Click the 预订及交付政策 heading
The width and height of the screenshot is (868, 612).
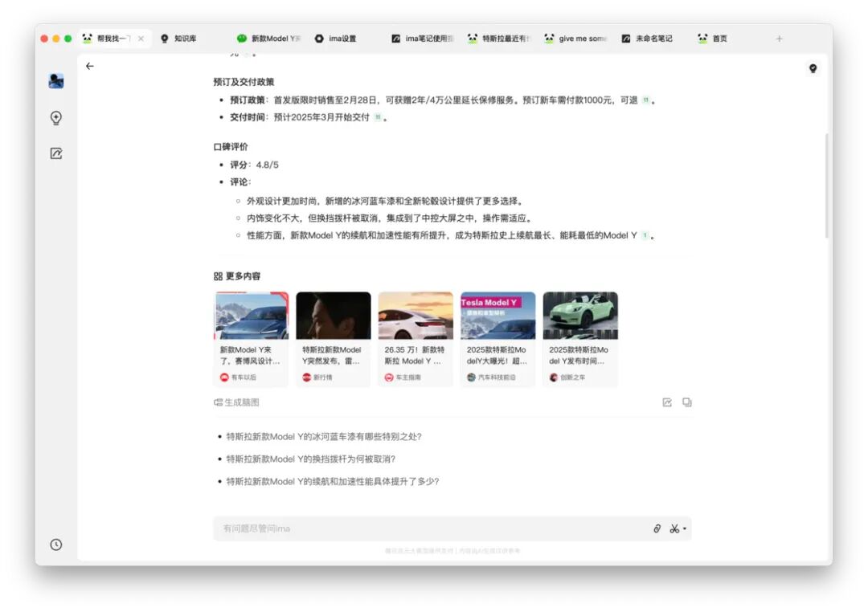pyautogui.click(x=244, y=82)
